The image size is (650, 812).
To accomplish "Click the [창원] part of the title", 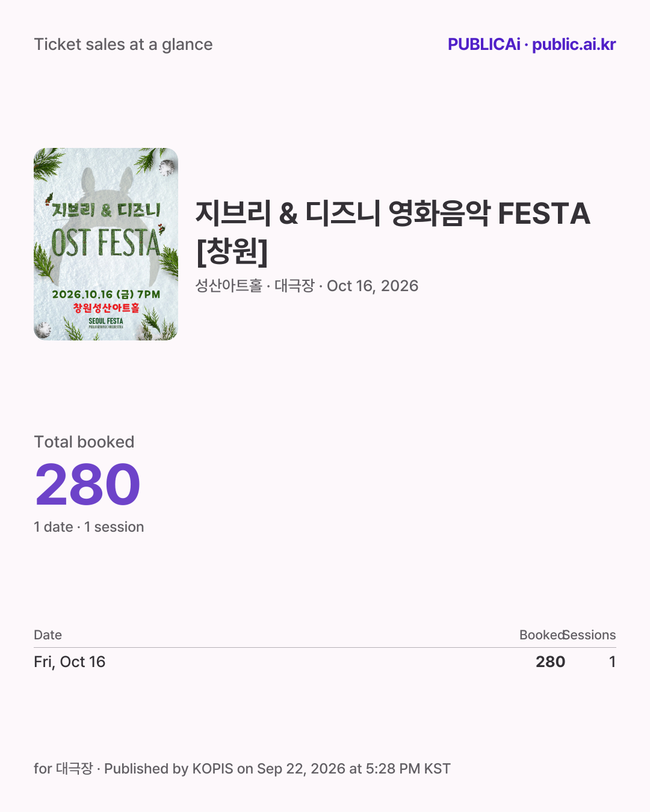I will tap(232, 251).
